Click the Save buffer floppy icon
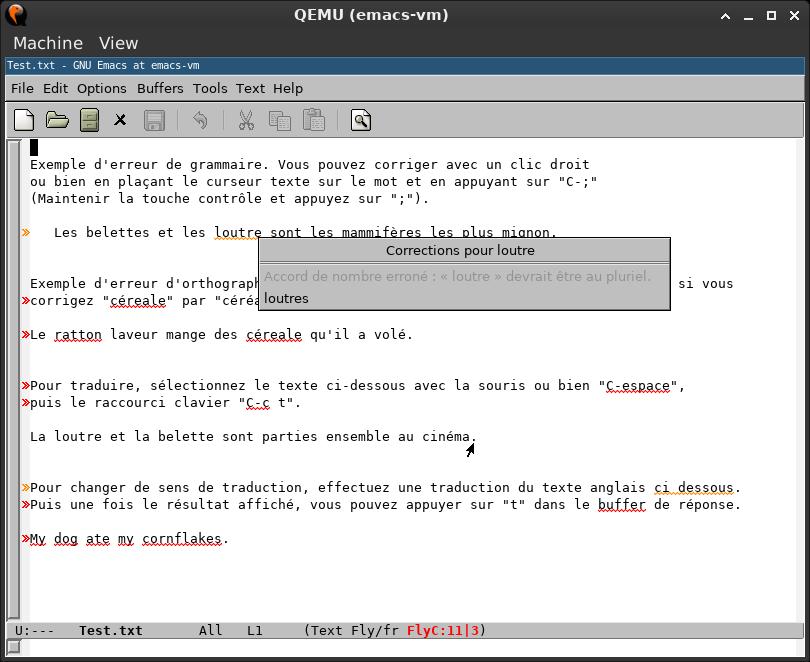 [x=154, y=121]
